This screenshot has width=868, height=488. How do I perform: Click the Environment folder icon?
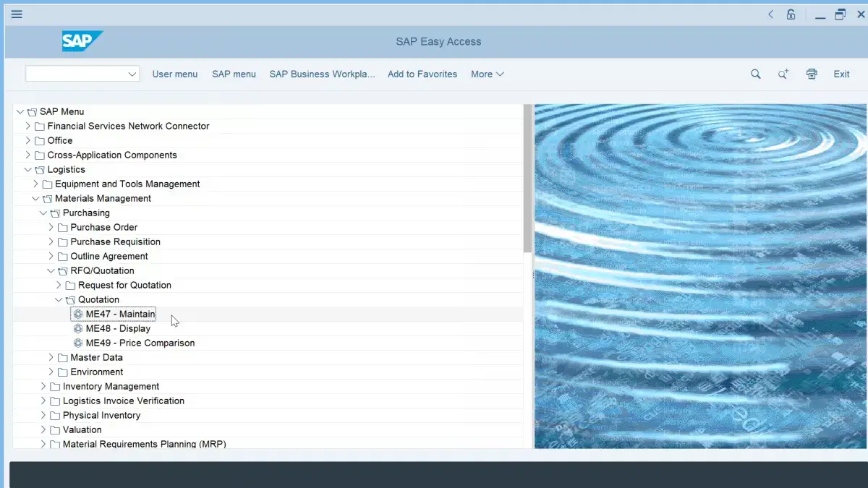63,372
